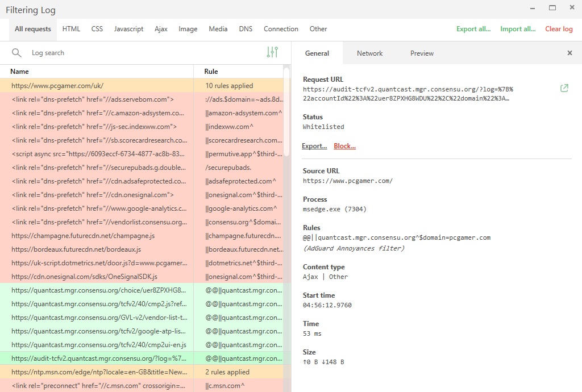Viewport: 582px width, 392px height.
Task: Show Connection requests only
Action: pyautogui.click(x=281, y=29)
